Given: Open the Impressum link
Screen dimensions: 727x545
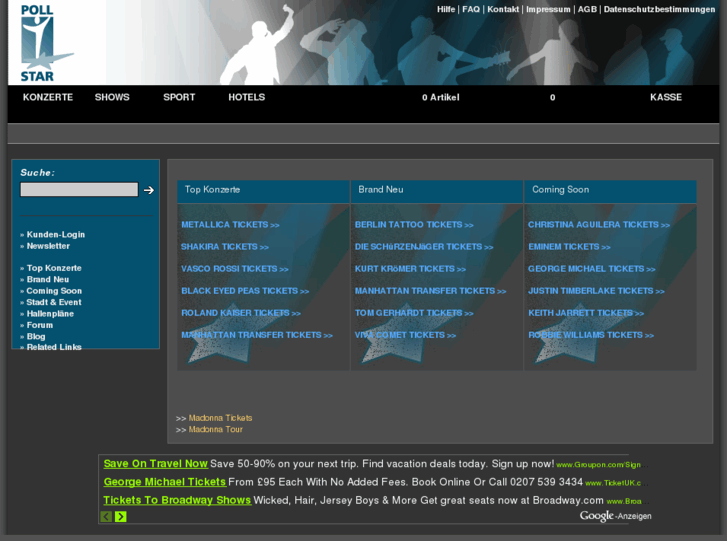Looking at the screenshot, I should (x=548, y=9).
